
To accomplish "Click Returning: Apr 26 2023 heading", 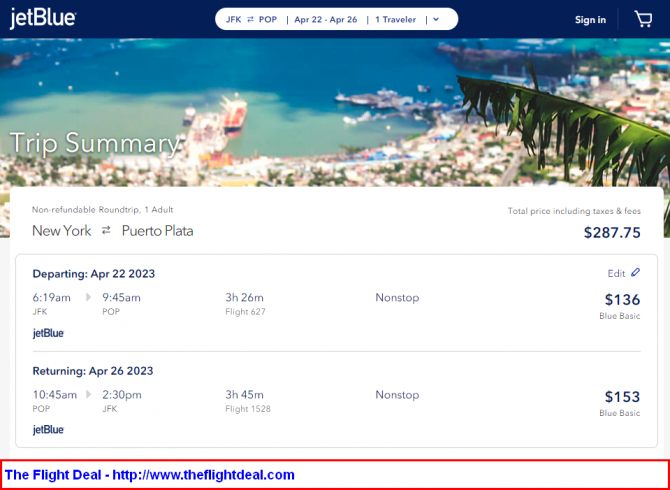I will click(x=93, y=371).
